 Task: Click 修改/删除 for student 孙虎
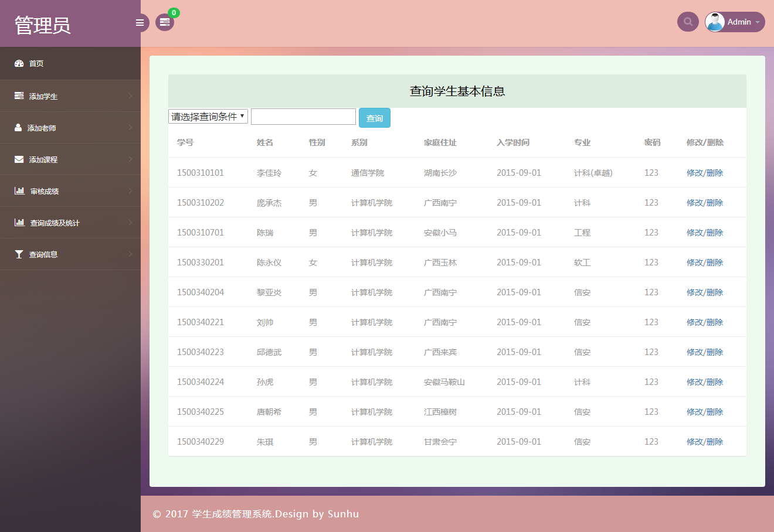pyautogui.click(x=705, y=382)
